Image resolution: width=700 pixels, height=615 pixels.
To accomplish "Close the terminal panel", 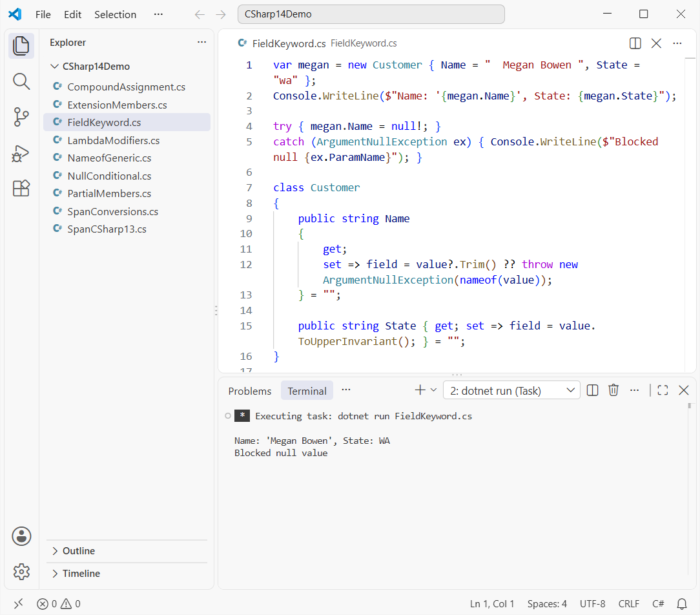I will click(683, 390).
